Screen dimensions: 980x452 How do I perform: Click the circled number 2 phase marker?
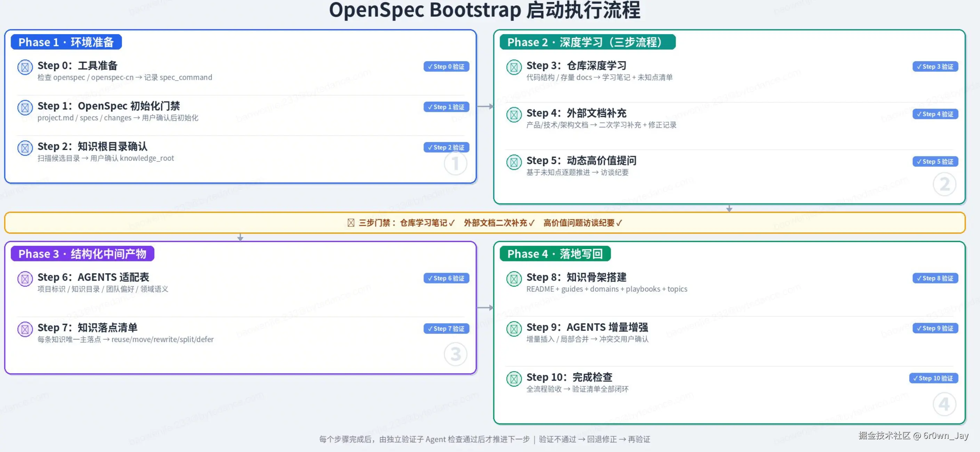pyautogui.click(x=944, y=184)
